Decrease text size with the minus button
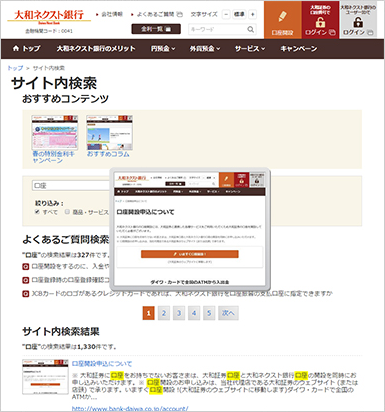 [x=226, y=14]
